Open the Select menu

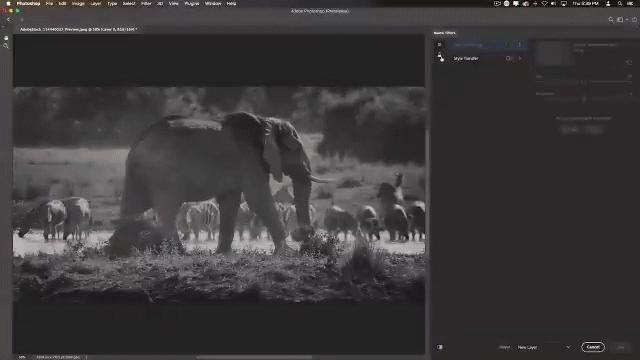pos(129,4)
